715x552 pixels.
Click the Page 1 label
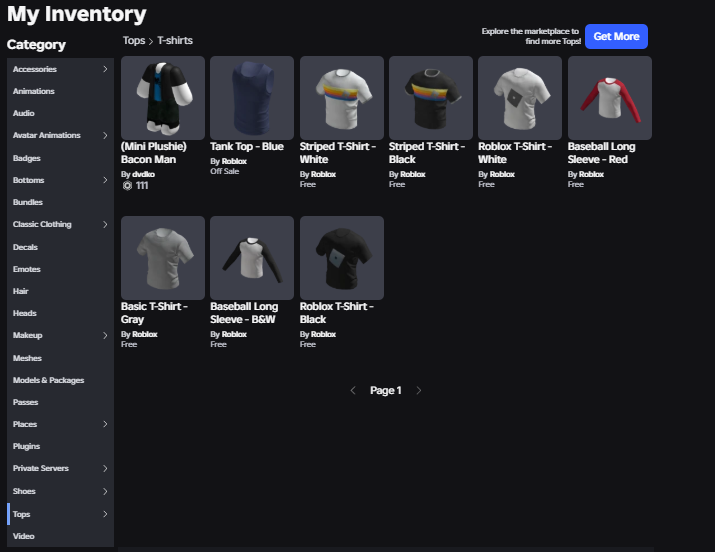(x=386, y=390)
